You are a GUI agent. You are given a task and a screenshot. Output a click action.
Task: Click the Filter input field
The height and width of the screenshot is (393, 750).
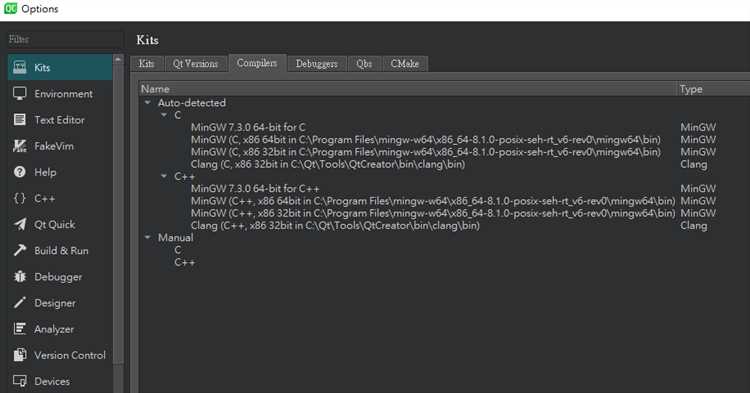coord(65,39)
